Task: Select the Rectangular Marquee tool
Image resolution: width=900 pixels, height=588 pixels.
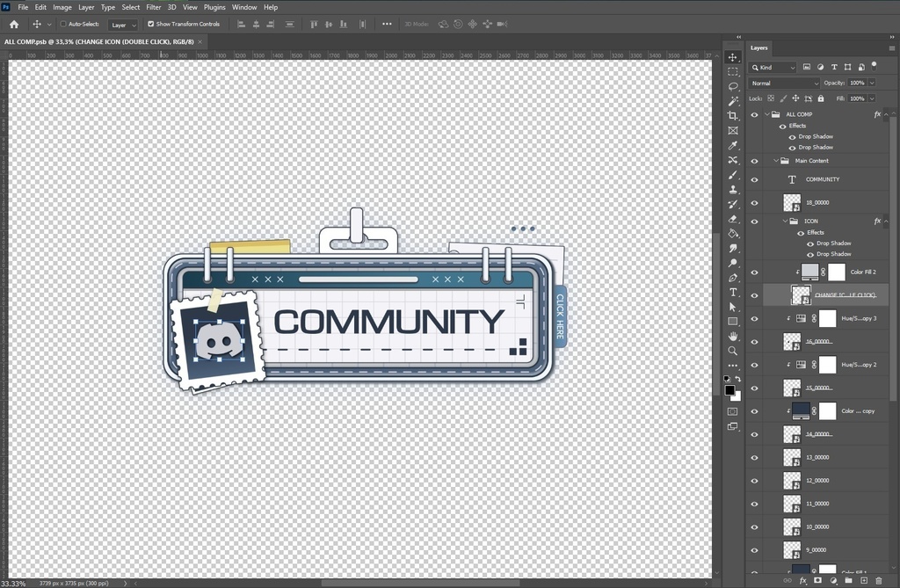Action: point(733,72)
